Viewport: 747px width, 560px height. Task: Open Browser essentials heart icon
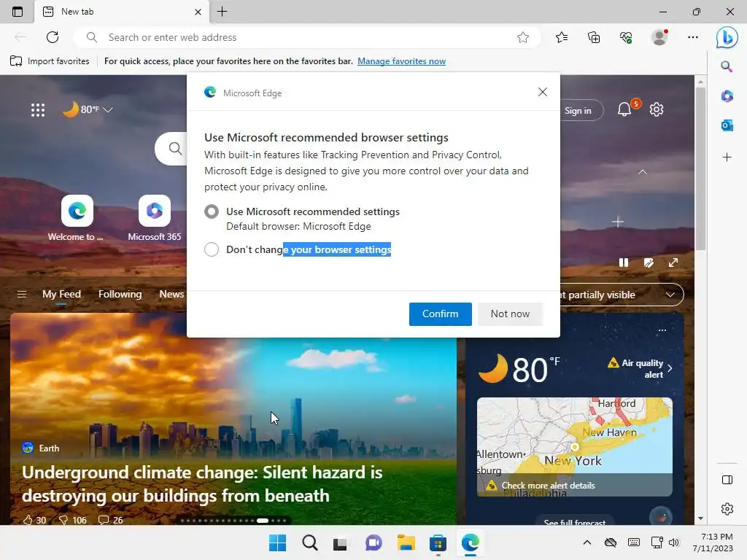626,37
